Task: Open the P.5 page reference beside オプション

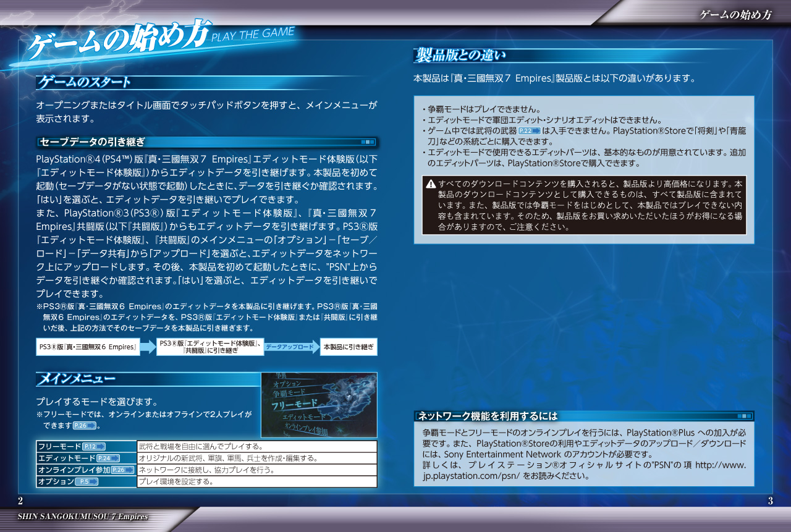Action: pos(87,482)
